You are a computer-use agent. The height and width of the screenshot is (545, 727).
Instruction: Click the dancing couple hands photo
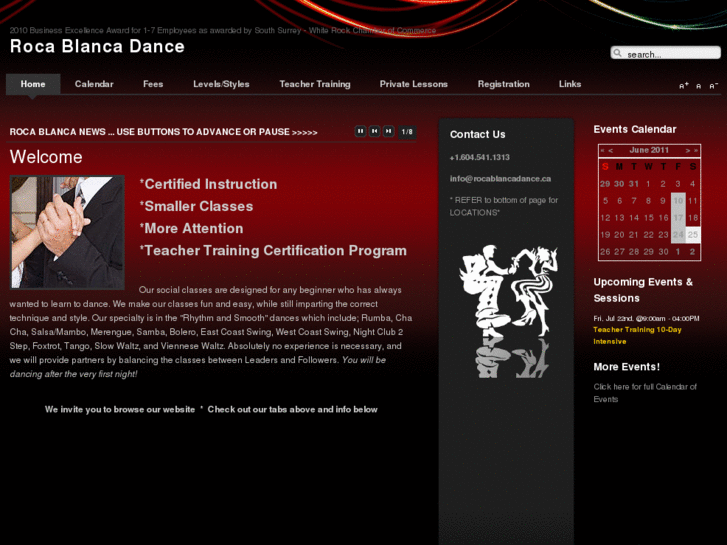pos(67,232)
